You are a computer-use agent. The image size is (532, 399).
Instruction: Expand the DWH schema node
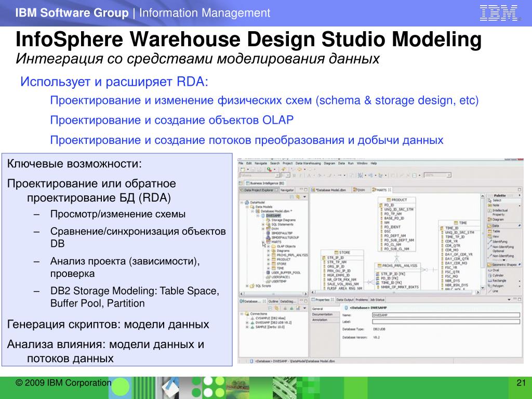pyautogui.click(x=263, y=229)
